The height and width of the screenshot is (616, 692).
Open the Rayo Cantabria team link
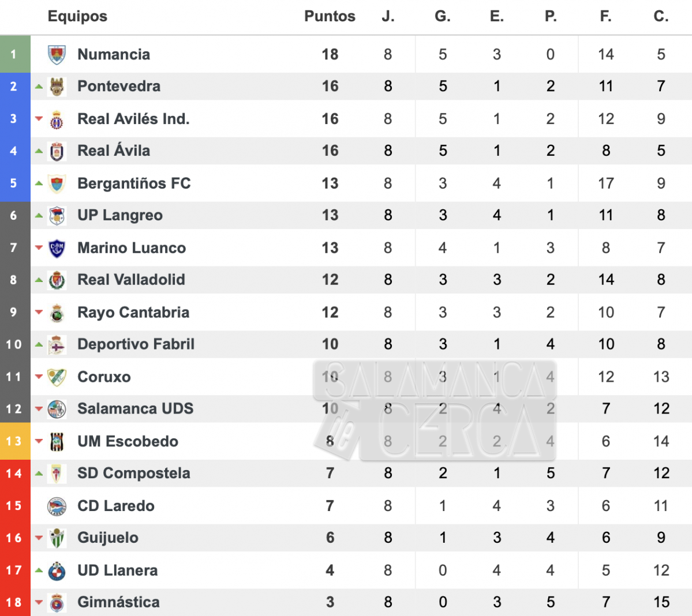click(133, 312)
